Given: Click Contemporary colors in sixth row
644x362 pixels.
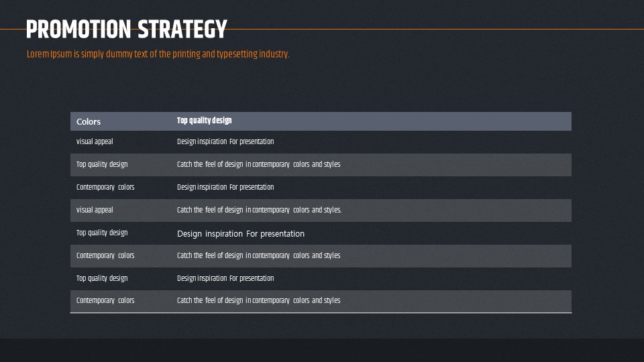Looking at the screenshot, I should 105,255.
